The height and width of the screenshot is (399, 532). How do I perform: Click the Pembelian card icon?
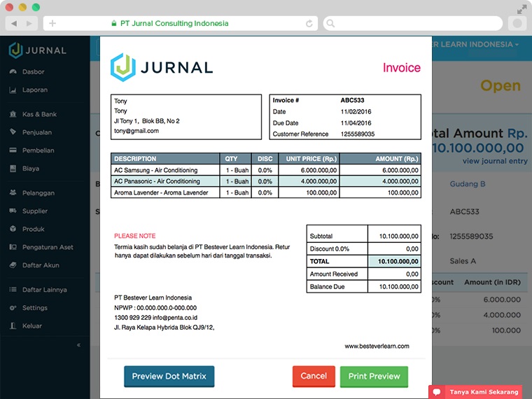pos(13,150)
